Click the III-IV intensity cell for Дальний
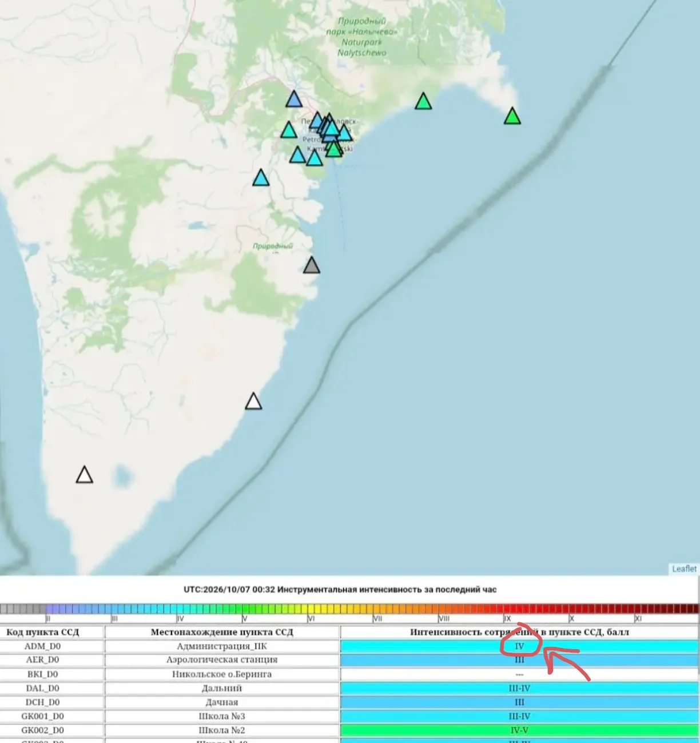Viewport: 700px width, 743px height. [519, 688]
